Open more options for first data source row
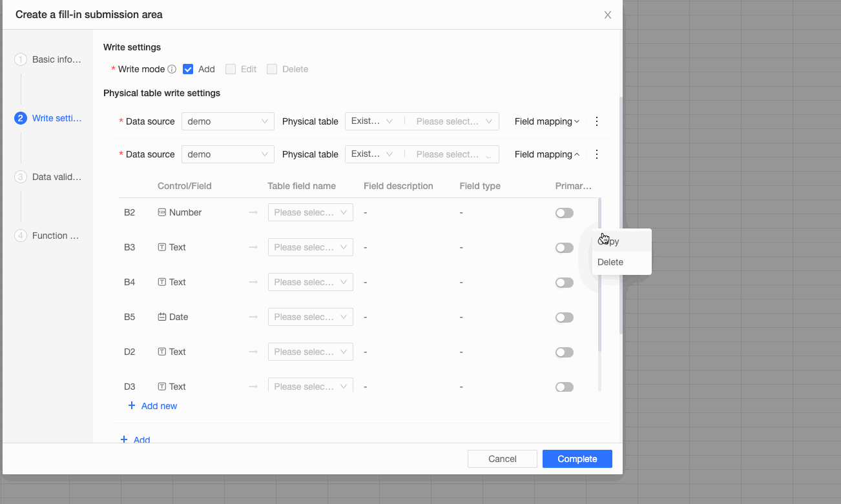Screen dimensions: 841x504 pyautogui.click(x=597, y=121)
